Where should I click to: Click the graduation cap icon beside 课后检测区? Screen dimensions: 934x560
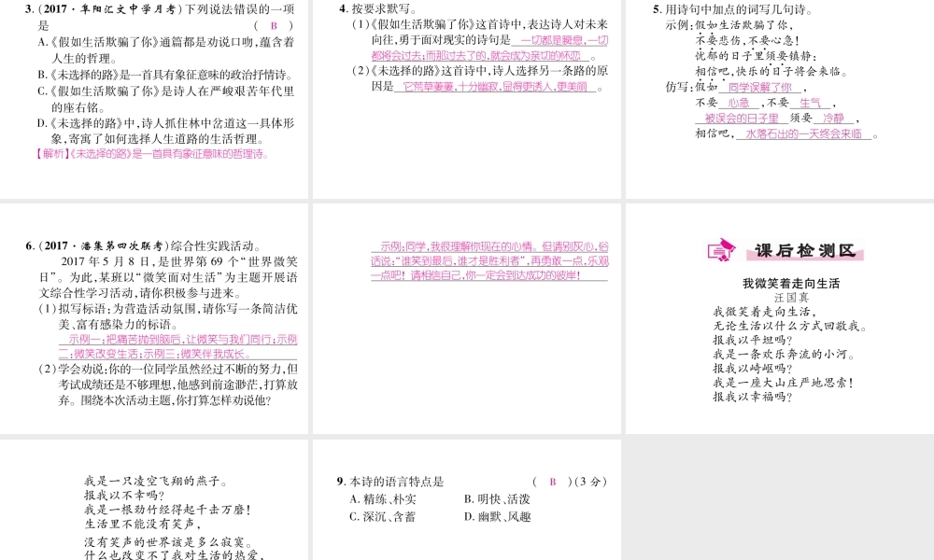721,250
